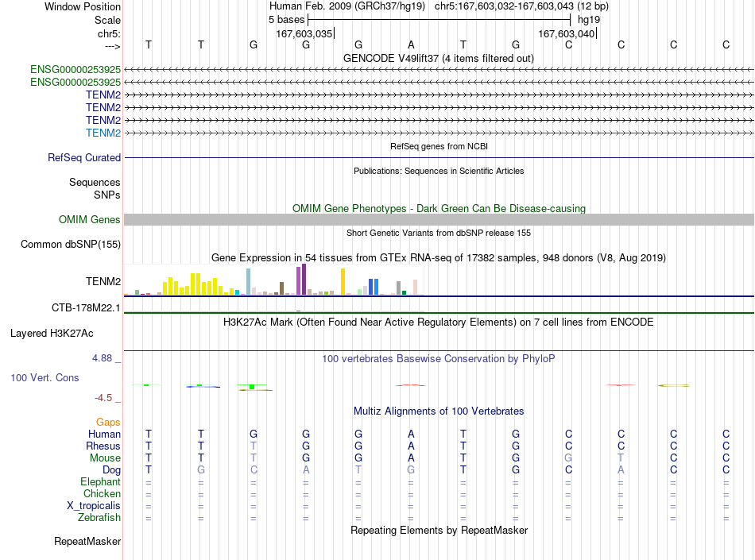Click the gray OMIM Genes bar
Viewport: 755px width, 560px height.
pos(439,220)
